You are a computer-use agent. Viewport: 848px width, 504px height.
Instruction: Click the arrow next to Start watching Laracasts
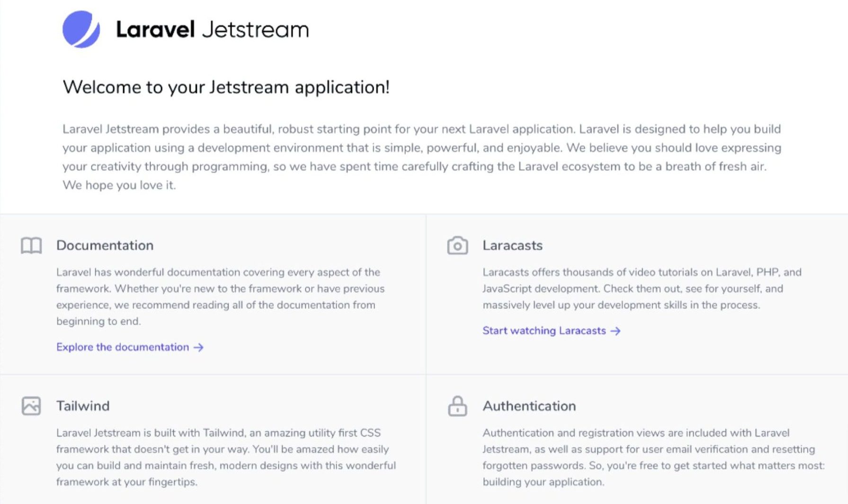616,331
